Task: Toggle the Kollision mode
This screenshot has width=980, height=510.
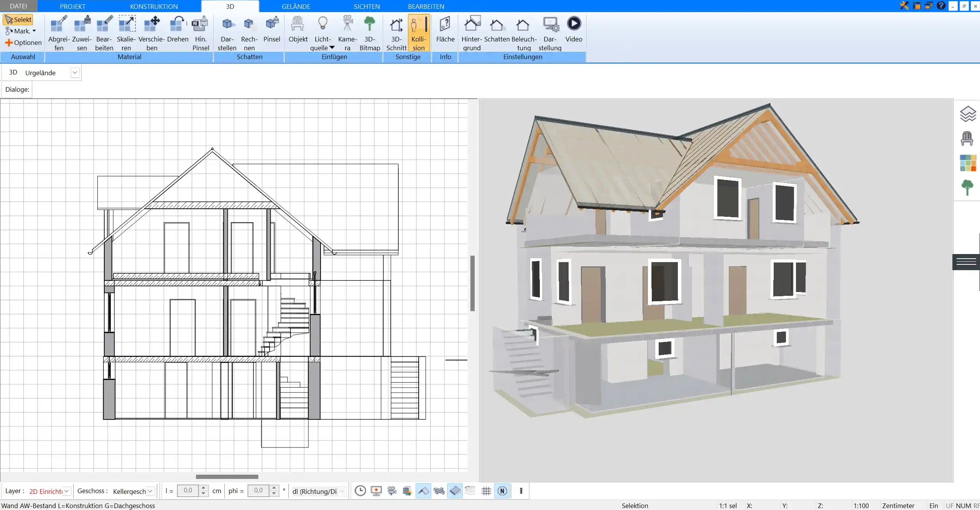Action: 419,33
